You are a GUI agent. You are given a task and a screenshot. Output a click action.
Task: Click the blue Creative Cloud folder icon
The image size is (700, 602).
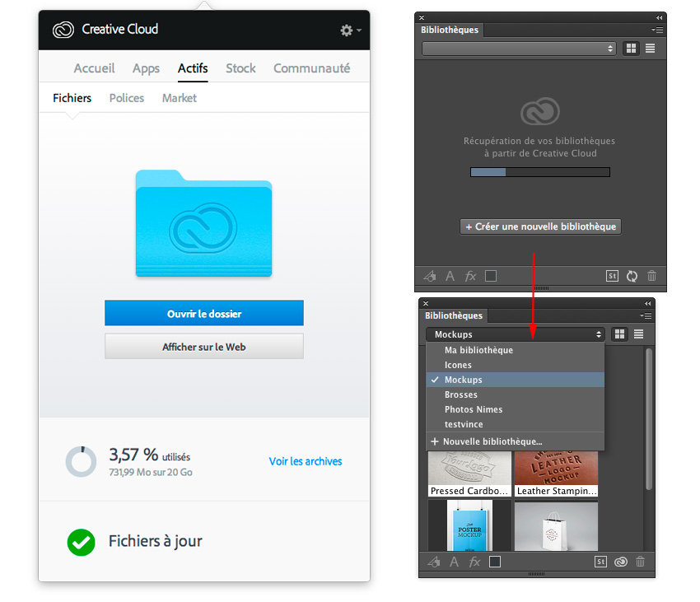203,223
